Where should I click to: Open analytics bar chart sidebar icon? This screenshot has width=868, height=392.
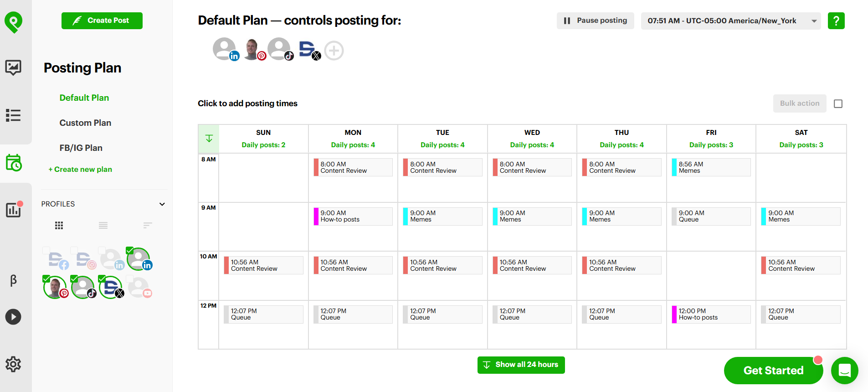pos(14,210)
